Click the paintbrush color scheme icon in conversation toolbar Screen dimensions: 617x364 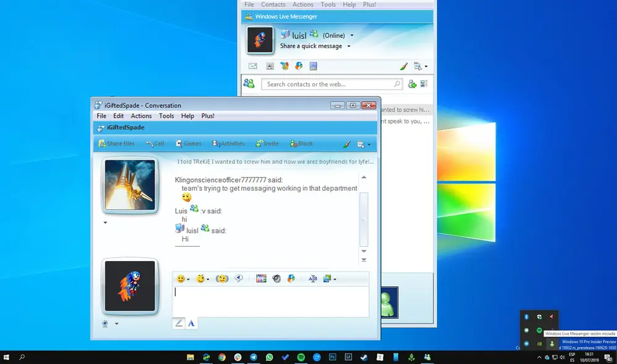[x=347, y=144]
